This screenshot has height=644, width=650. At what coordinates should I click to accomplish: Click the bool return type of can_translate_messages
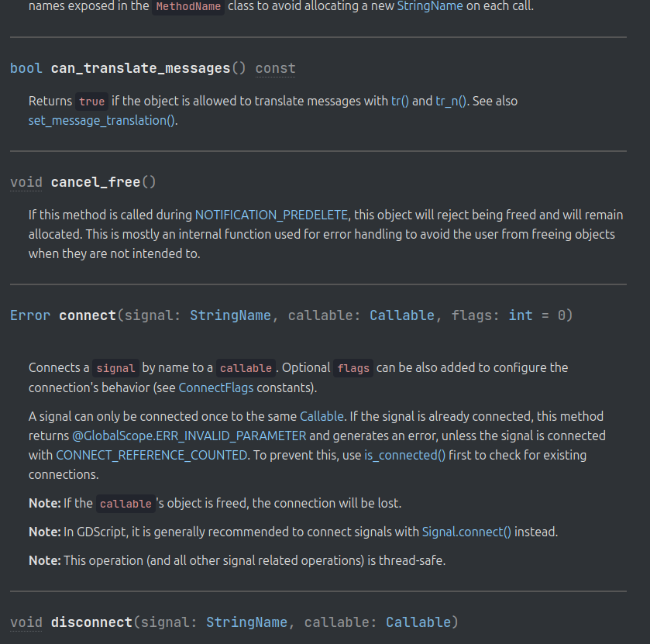click(x=26, y=68)
